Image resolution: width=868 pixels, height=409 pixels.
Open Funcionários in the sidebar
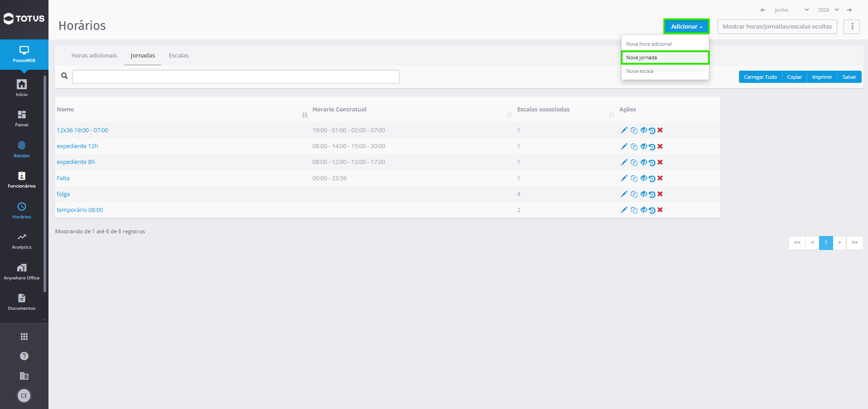[x=22, y=179]
